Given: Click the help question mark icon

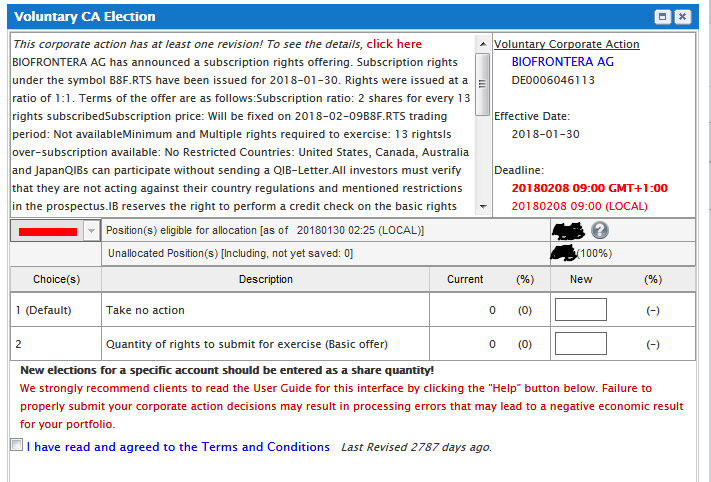Looking at the screenshot, I should click(599, 230).
